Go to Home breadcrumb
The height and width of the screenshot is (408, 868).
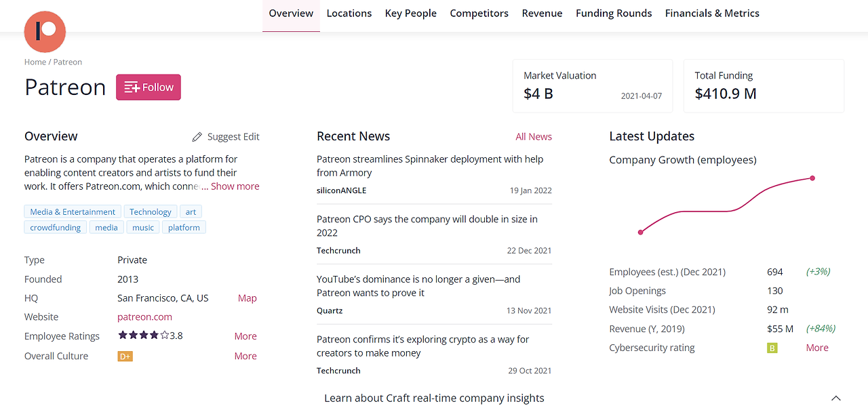[x=35, y=62]
